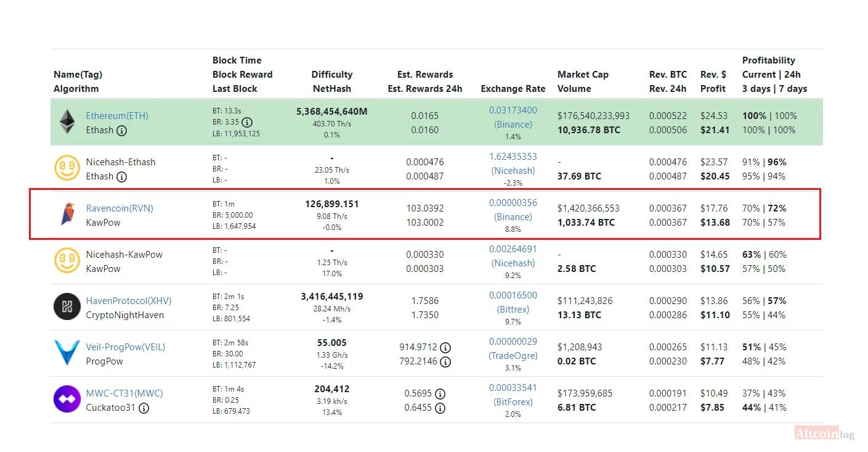
Task: Click the (TradeOgre) exchange label
Action: (513, 356)
